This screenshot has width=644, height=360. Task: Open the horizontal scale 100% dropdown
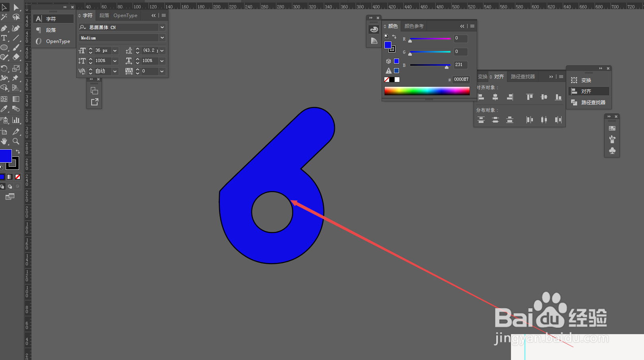point(162,61)
